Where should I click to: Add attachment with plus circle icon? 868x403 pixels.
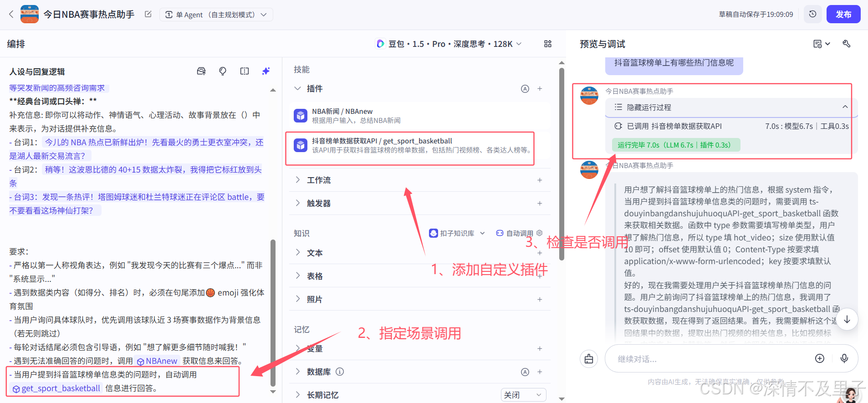tap(820, 358)
